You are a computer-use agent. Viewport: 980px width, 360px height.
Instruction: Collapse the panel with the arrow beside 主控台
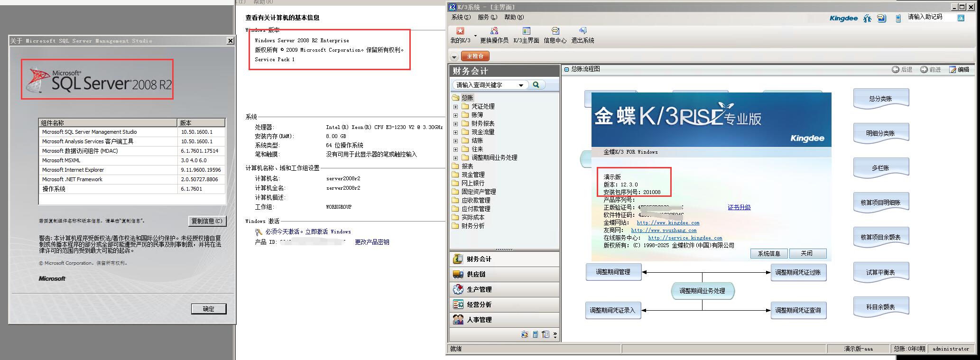coord(454,57)
